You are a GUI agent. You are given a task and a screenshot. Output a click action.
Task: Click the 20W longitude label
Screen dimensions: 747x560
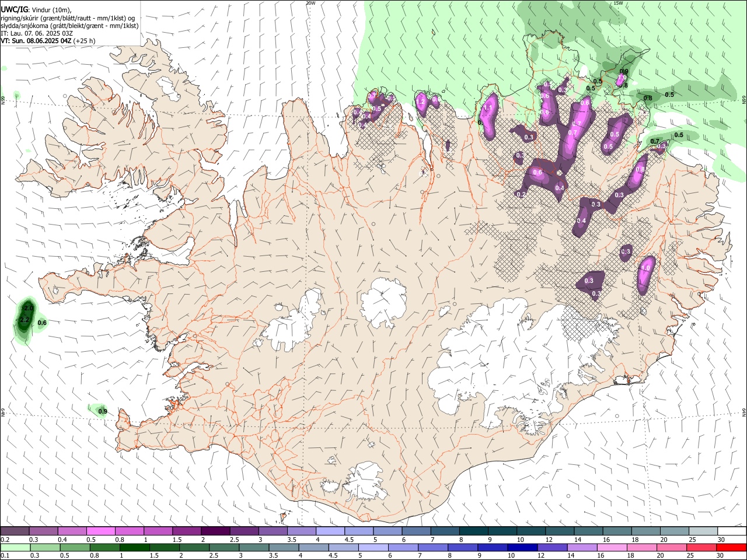click(310, 3)
